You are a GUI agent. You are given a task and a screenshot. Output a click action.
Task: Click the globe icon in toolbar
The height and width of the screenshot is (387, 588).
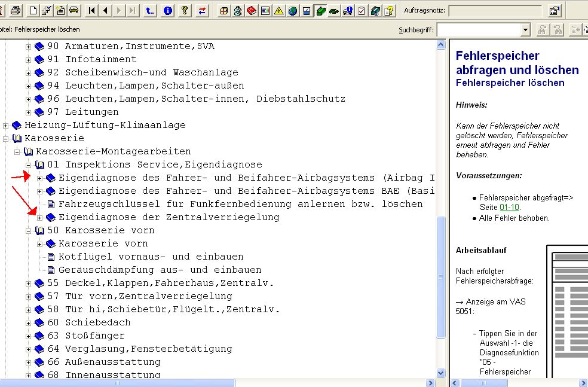click(x=292, y=10)
